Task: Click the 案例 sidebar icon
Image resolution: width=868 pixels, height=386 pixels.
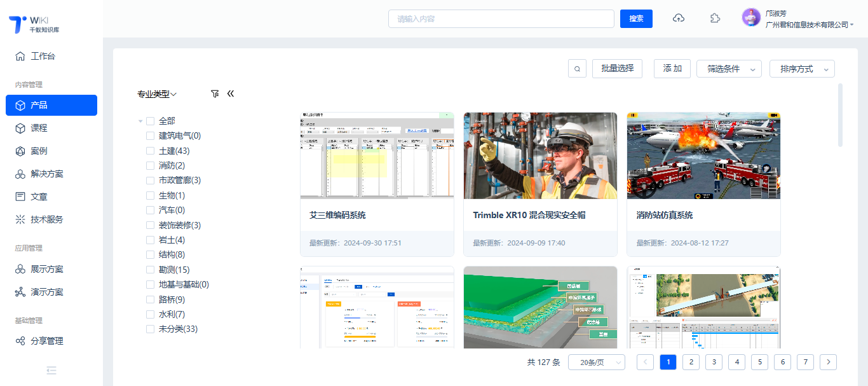Action: click(x=20, y=151)
